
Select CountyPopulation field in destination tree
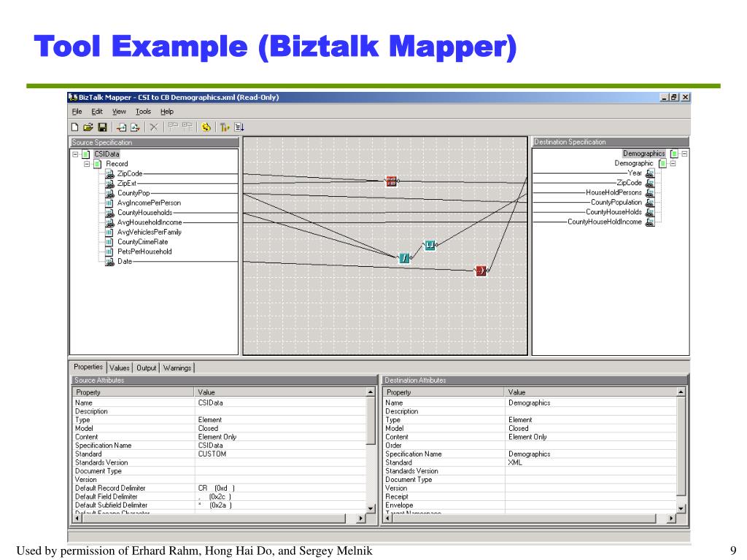click(x=616, y=203)
